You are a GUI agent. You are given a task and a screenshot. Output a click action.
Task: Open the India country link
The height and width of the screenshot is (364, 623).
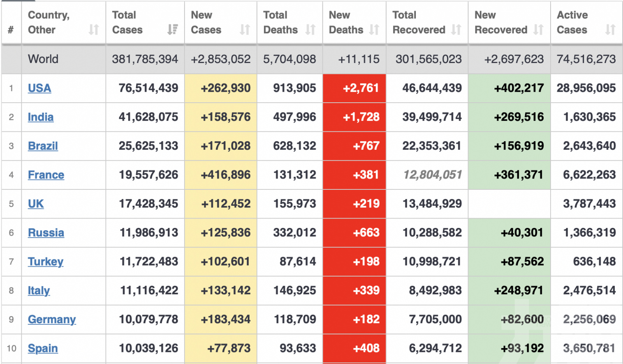[x=40, y=117]
